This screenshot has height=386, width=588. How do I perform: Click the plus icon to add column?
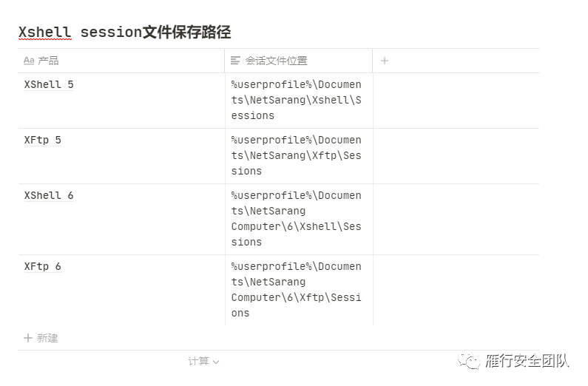(385, 61)
